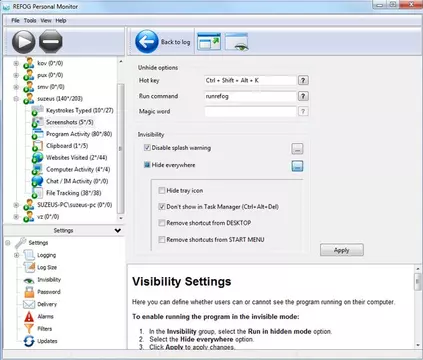
Task: Click the Hot key input field
Action: (250, 80)
